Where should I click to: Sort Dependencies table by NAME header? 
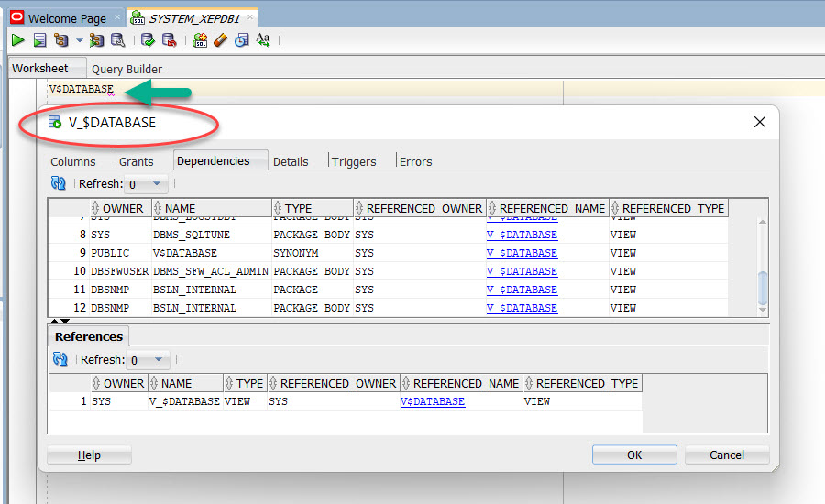[x=212, y=208]
